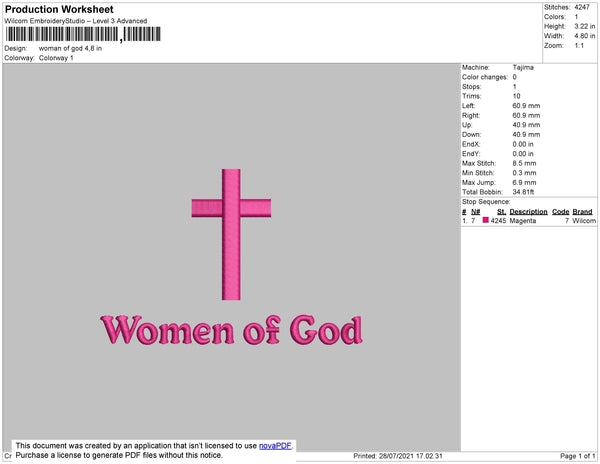Click the Min Stitch value 0.3 mm
Image resolution: width=600 pixels, height=464 pixels.
(524, 173)
